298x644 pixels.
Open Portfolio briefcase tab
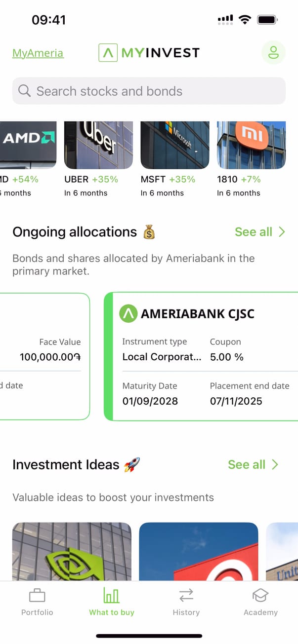37,602
